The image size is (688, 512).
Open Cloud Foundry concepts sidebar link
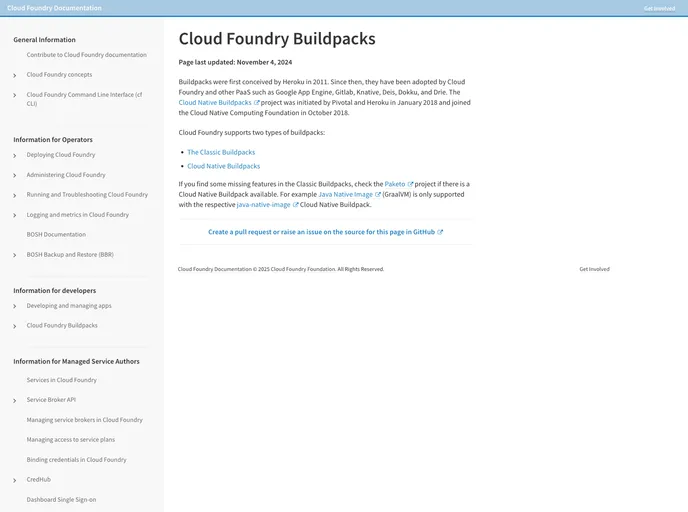coord(59,75)
